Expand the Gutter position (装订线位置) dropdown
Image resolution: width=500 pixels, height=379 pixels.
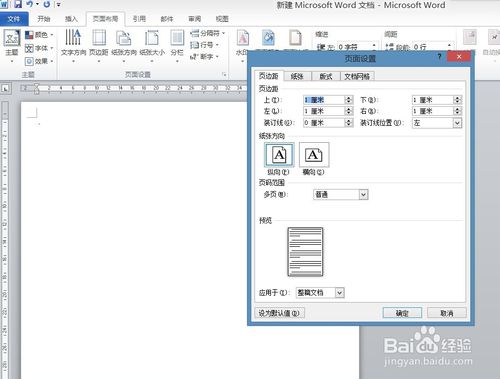(x=457, y=123)
